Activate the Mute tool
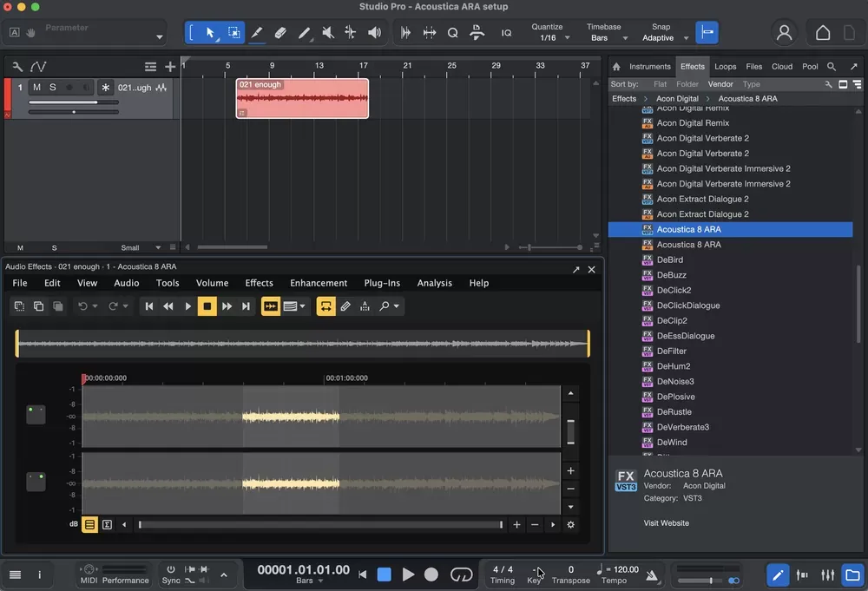868x591 pixels. [x=328, y=33]
